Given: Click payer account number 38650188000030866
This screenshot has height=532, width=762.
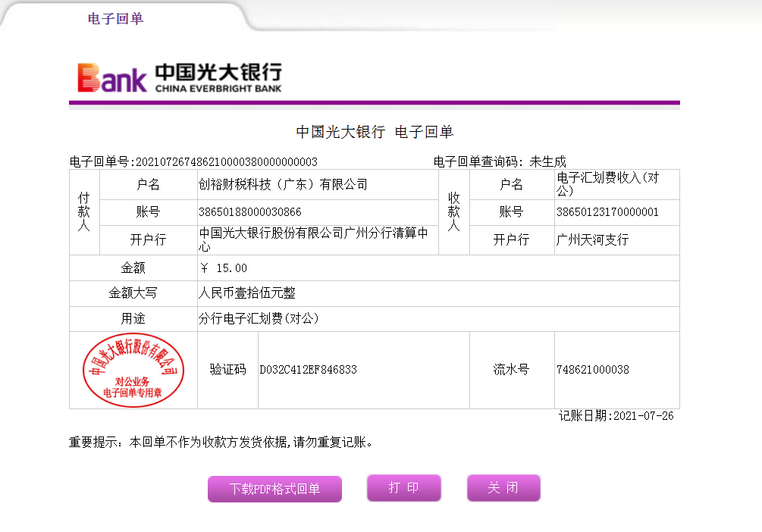Looking at the screenshot, I should click(x=249, y=212).
